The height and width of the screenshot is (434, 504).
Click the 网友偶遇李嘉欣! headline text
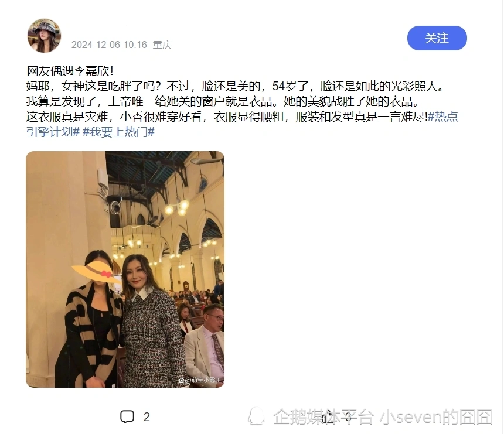click(x=70, y=71)
